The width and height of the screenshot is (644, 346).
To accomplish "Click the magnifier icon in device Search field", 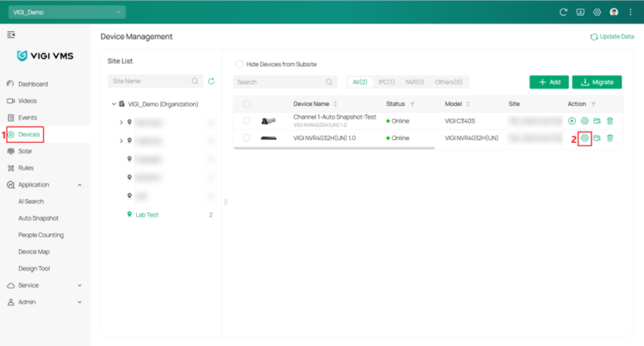I will click(x=329, y=82).
